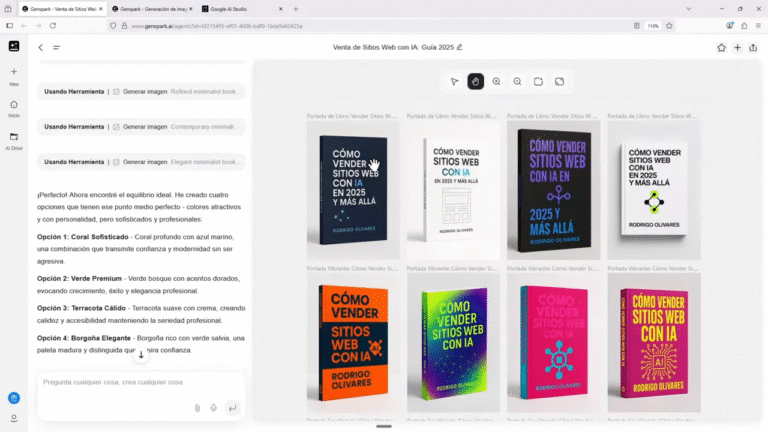This screenshot has width=768, height=432.
Task: Click Opción 1: Coral Sofisticado text
Action: 83,237
